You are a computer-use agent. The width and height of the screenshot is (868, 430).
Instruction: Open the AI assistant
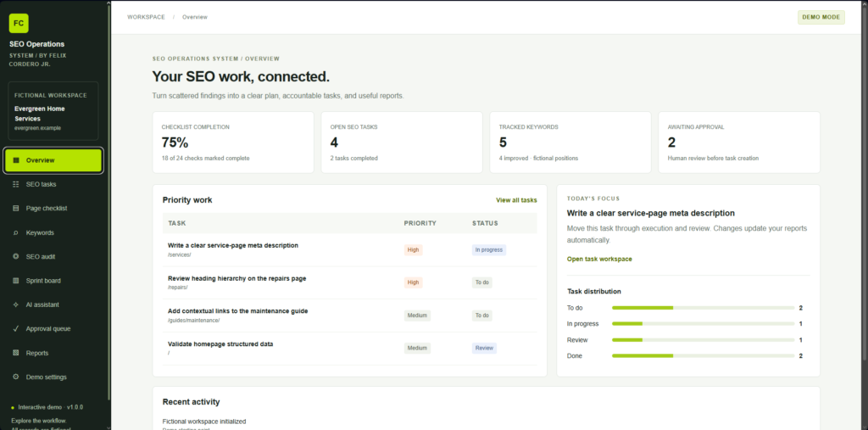[x=53, y=304]
